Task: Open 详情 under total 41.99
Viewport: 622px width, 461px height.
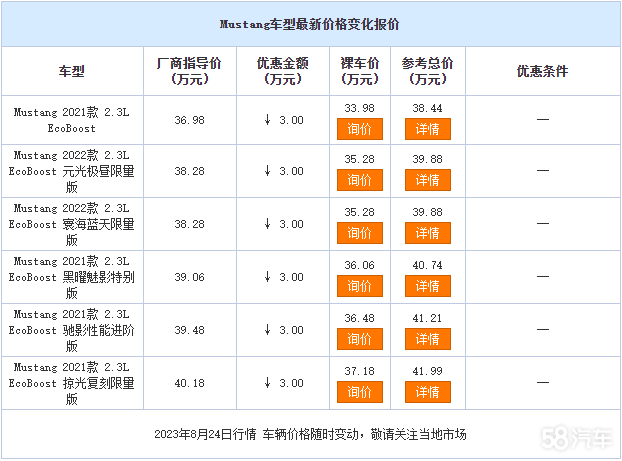Action: 428,392
